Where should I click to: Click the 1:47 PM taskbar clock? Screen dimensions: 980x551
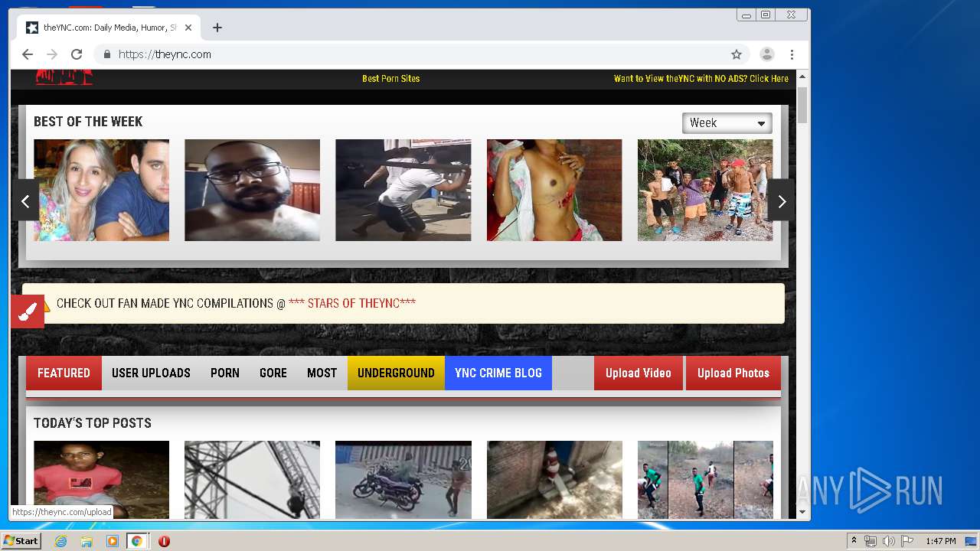click(x=940, y=541)
